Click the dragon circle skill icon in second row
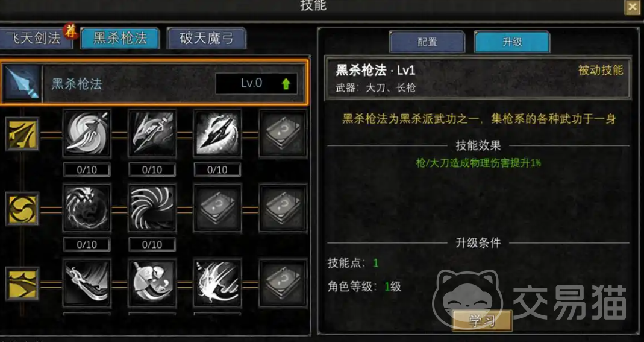Screen dimensions: 644x342 87,208
